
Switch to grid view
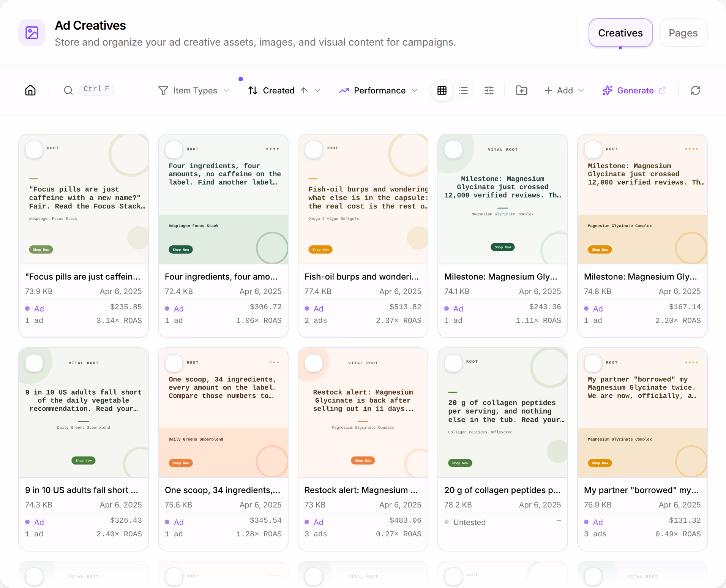click(442, 90)
